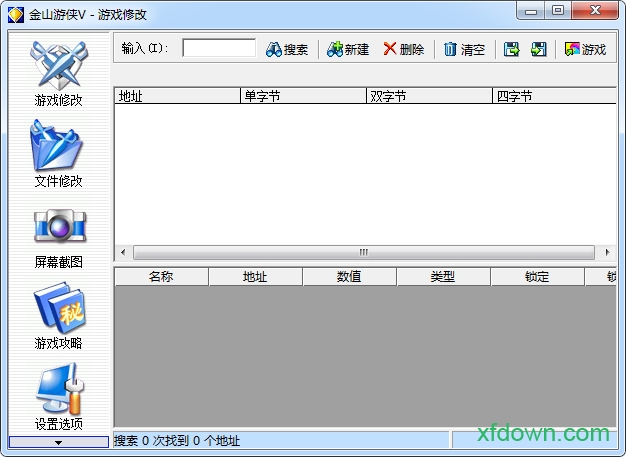Click the 名称 column header in lower table
Screen dimensions: 626x457
click(161, 277)
